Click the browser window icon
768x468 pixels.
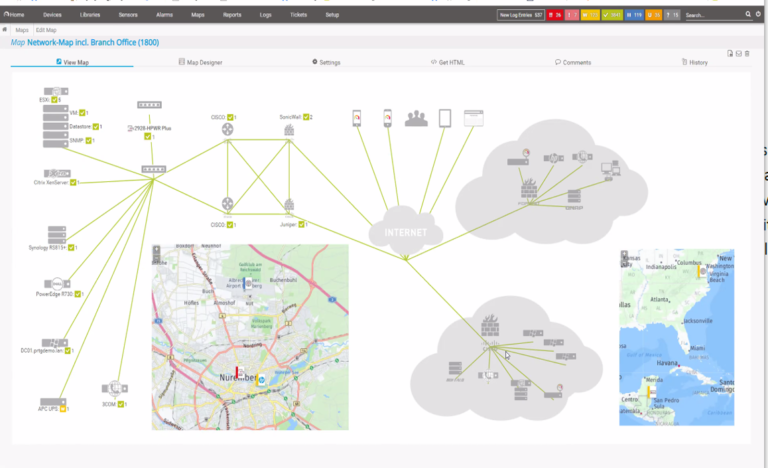pyautogui.click(x=474, y=118)
